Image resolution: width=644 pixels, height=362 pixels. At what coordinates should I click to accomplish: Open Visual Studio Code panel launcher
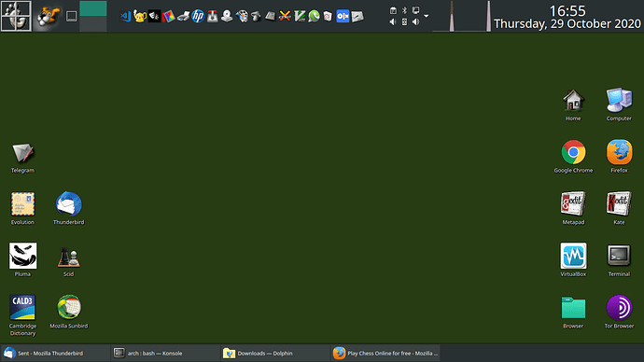126,17
